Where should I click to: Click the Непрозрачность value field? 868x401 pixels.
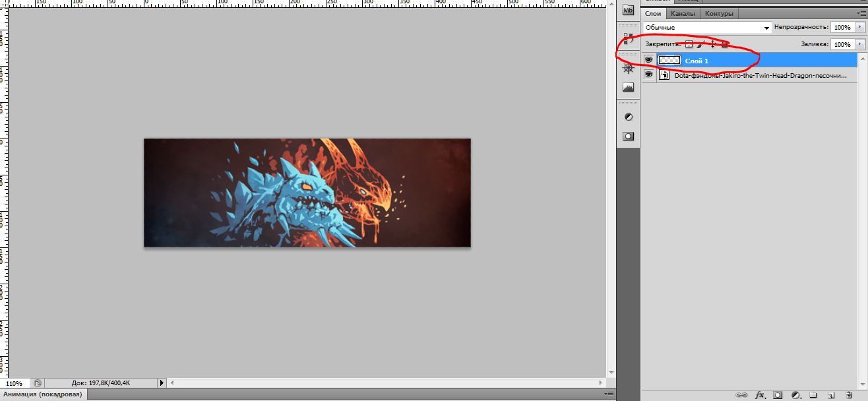(842, 28)
